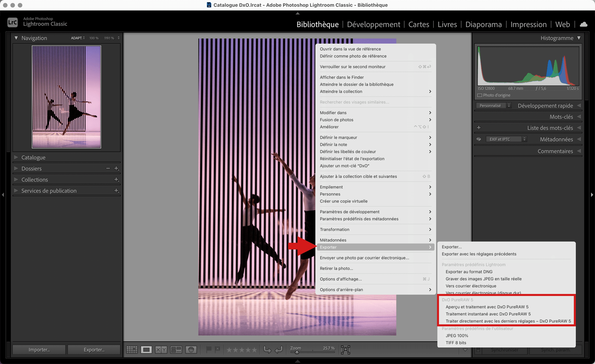Remove folder with Dossiers minus icon
This screenshot has height=364, width=595.
pyautogui.click(x=108, y=168)
